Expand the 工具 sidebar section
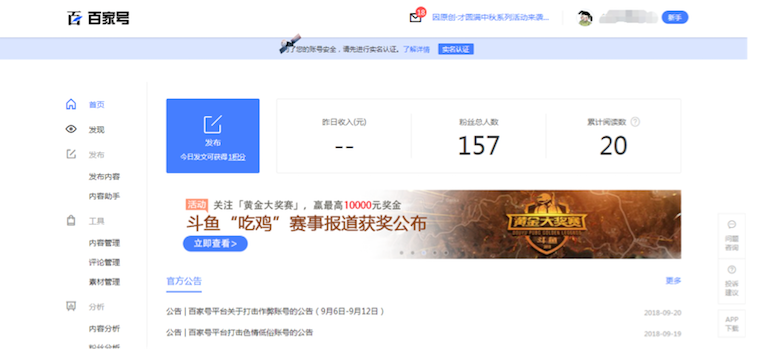The width and height of the screenshot is (759, 364). pos(96,221)
